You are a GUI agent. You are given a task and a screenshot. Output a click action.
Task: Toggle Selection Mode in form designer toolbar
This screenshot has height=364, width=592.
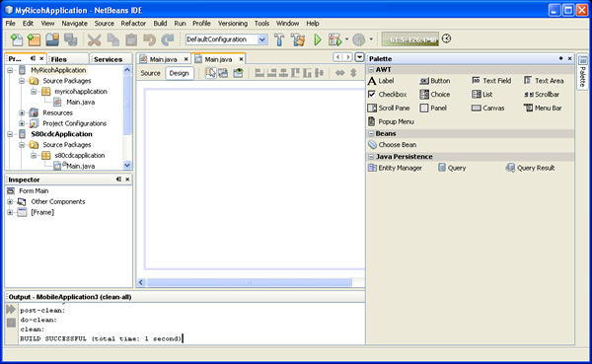point(210,72)
